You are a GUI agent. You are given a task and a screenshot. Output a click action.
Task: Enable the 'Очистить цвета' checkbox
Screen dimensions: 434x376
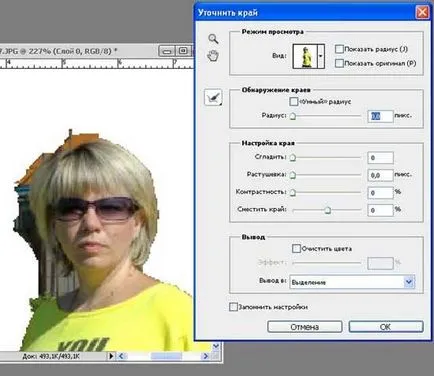pyautogui.click(x=296, y=248)
